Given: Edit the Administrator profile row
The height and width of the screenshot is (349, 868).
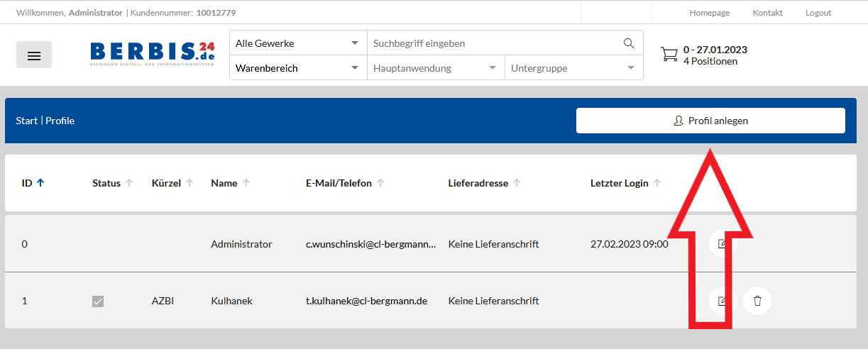Looking at the screenshot, I should point(723,244).
